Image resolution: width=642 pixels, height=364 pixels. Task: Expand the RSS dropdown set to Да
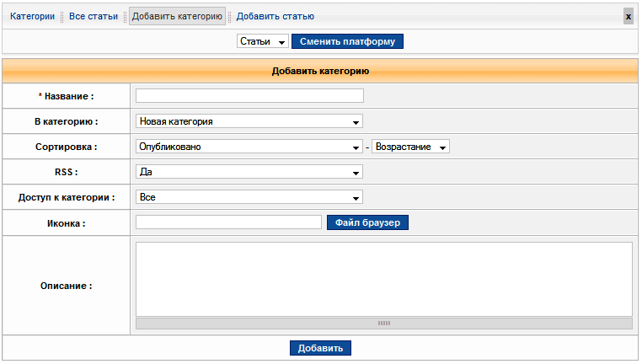click(x=249, y=172)
